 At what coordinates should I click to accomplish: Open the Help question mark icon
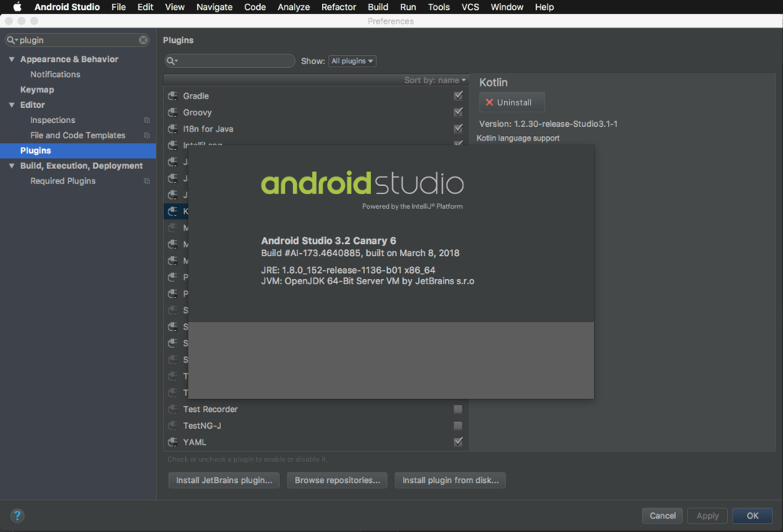(17, 515)
